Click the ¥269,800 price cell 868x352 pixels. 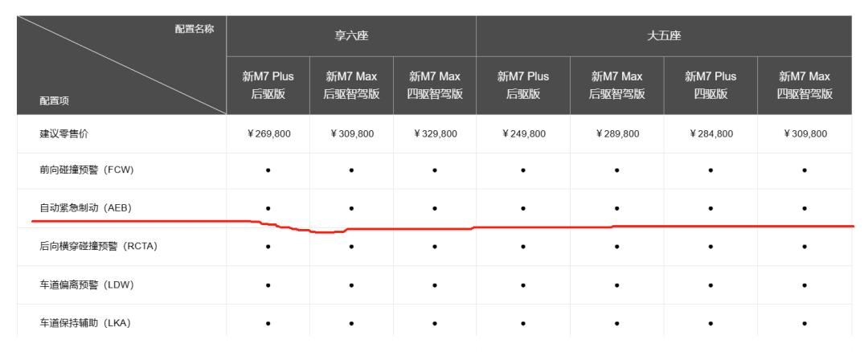click(x=268, y=134)
